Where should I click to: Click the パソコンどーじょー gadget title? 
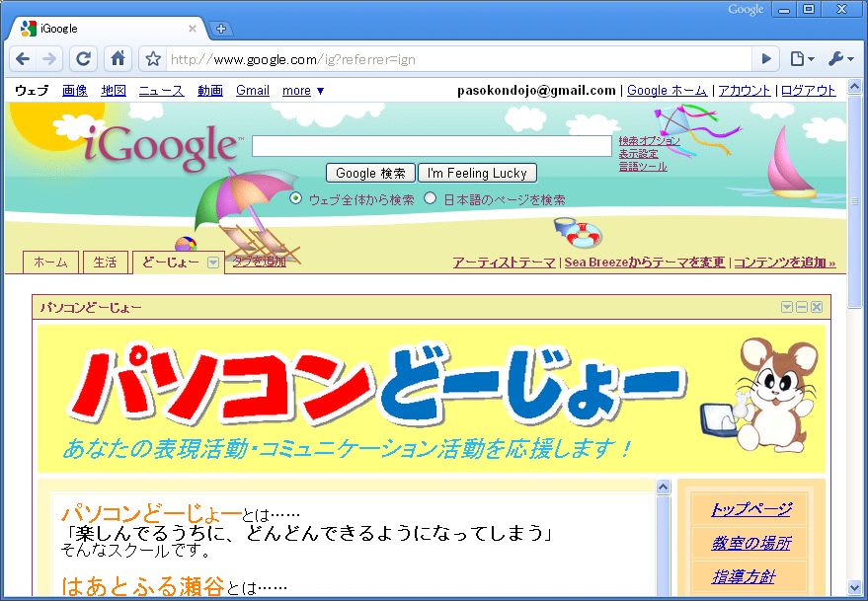point(91,308)
